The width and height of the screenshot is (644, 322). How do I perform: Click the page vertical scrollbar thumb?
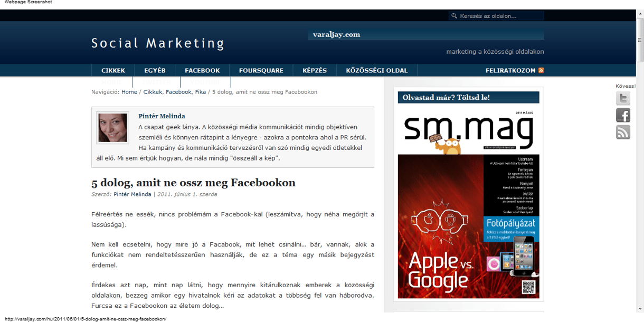click(x=640, y=39)
